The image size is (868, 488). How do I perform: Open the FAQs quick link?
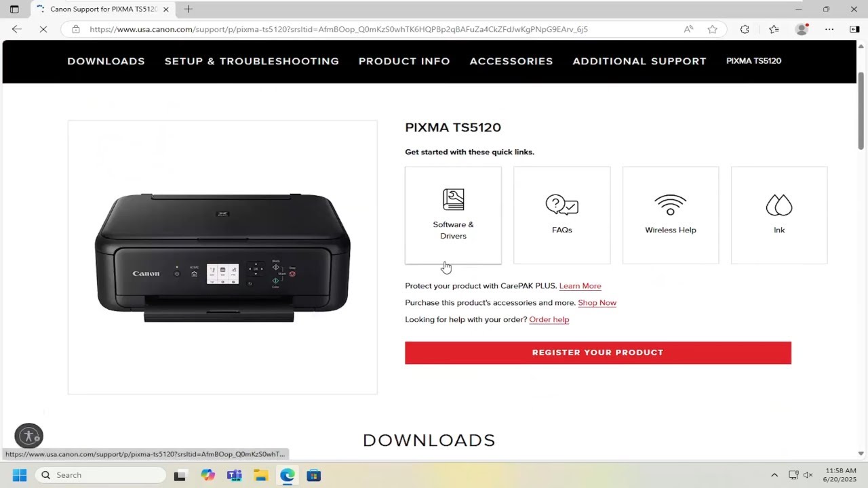pos(561,215)
